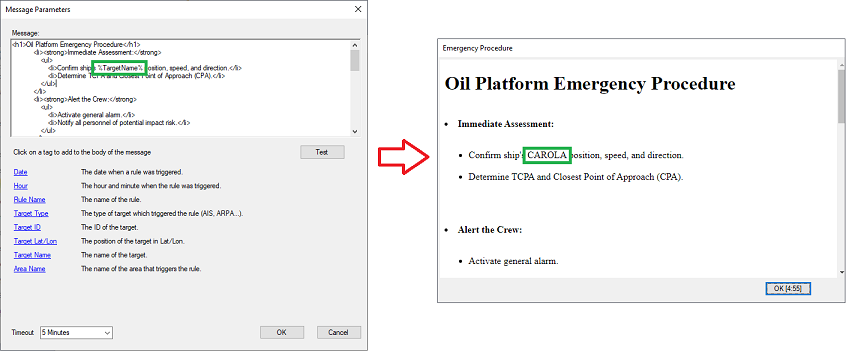
Task: Insert the Target ID tag
Action: point(27,227)
